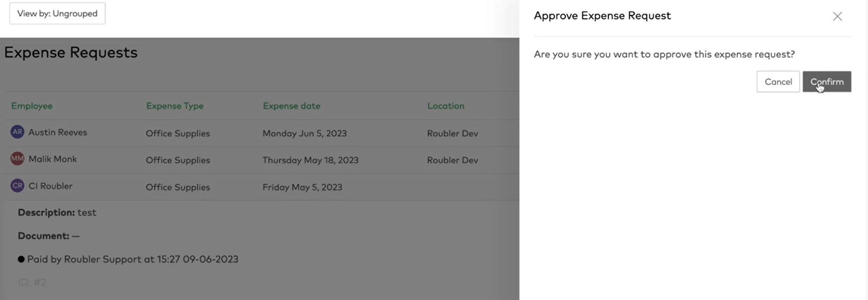Select Monday Jun 5, 2023 date cell
868x300 pixels.
coord(304,133)
